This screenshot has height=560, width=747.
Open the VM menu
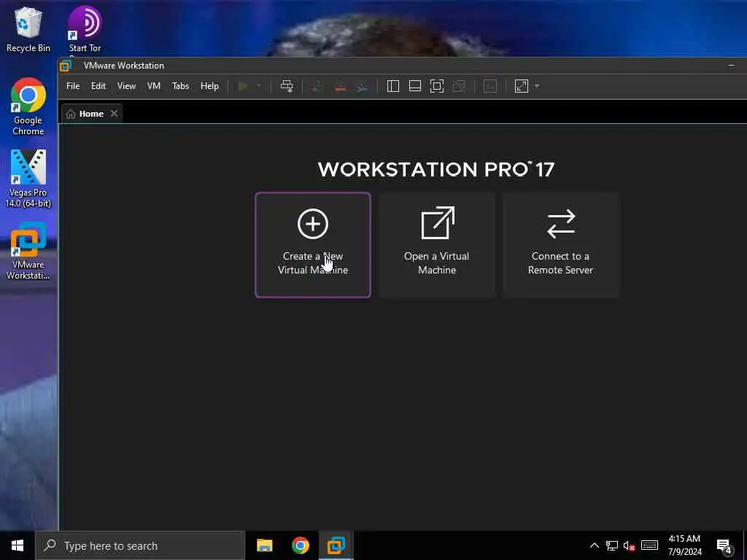(154, 86)
